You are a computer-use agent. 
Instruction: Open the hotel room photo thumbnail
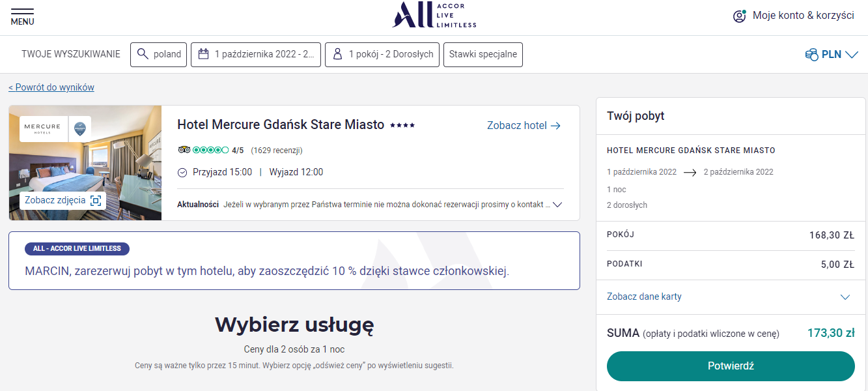pyautogui.click(x=85, y=163)
